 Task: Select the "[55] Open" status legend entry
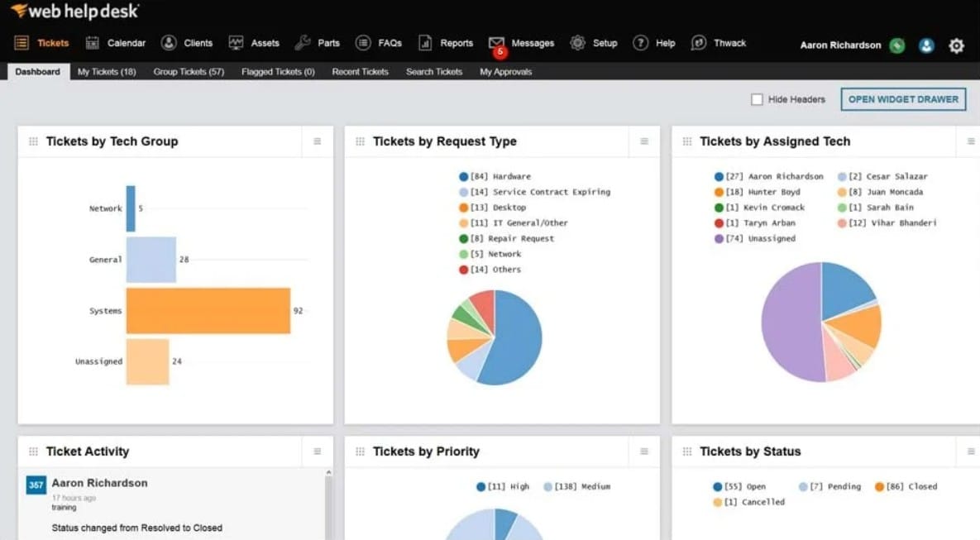739,486
